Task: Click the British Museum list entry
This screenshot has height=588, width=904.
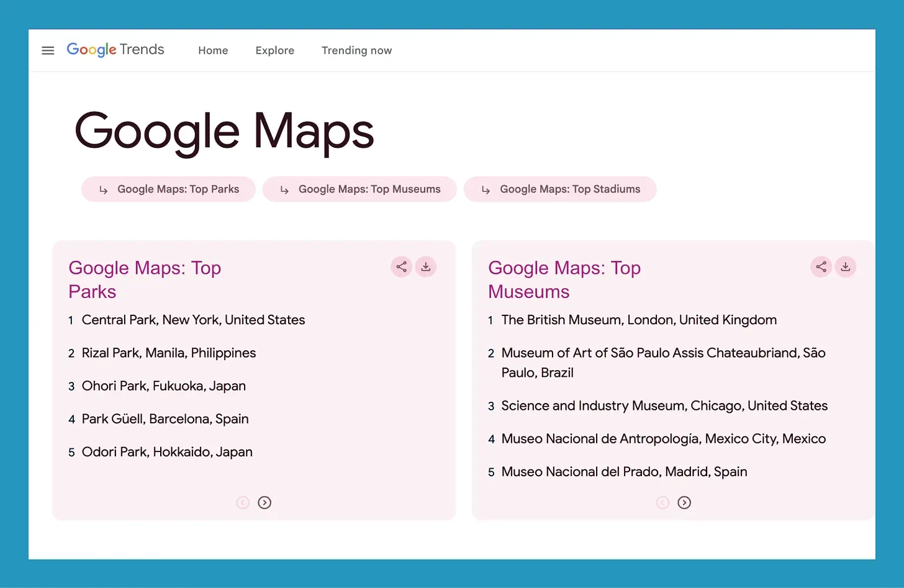Action: click(x=639, y=320)
